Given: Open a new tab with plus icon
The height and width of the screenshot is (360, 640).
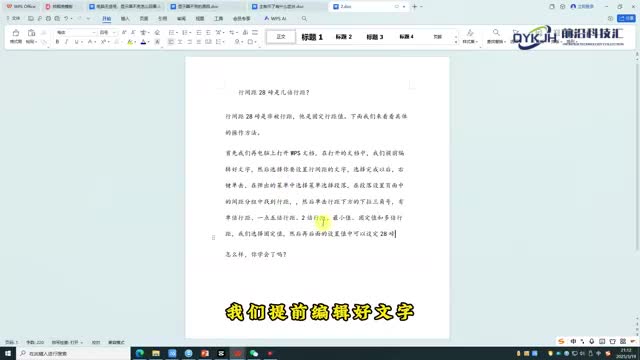Looking at the screenshot, I should [414, 7].
